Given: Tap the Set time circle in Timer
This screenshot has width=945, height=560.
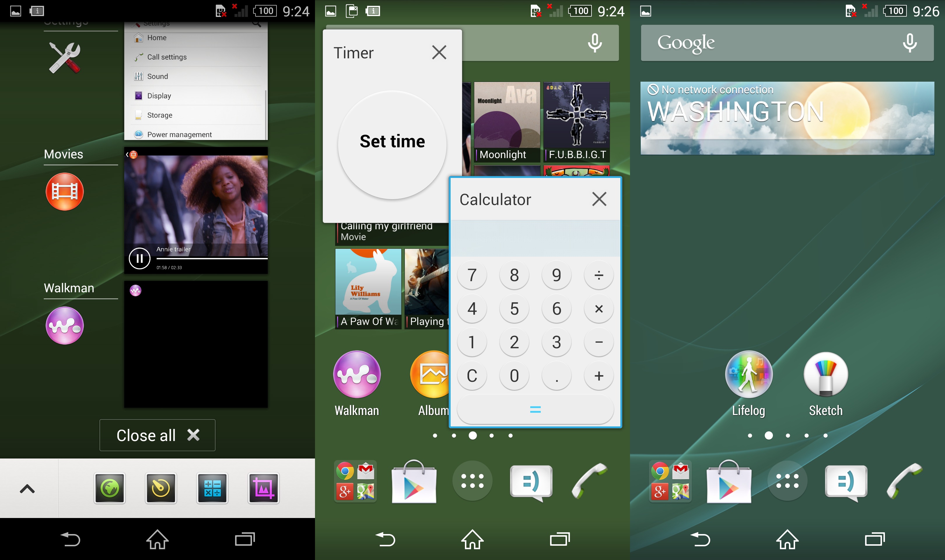Looking at the screenshot, I should (x=392, y=145).
